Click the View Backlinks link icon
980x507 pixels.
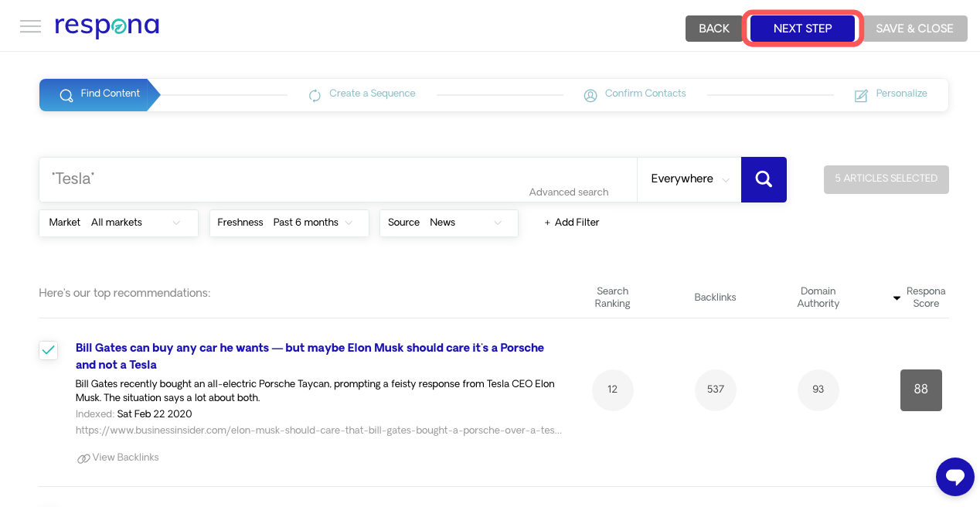[x=83, y=458]
